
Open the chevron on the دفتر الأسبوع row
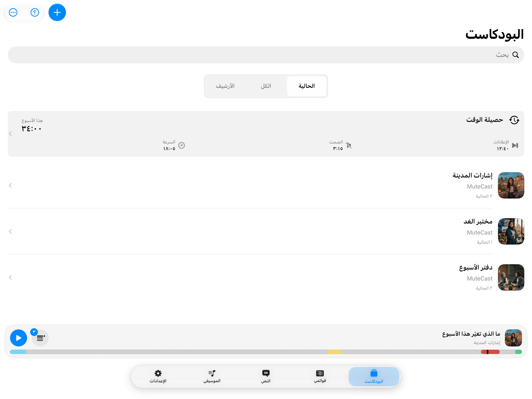click(x=10, y=277)
